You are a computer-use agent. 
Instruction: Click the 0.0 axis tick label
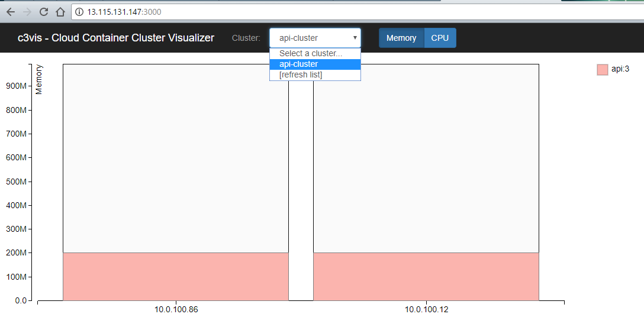(21, 300)
